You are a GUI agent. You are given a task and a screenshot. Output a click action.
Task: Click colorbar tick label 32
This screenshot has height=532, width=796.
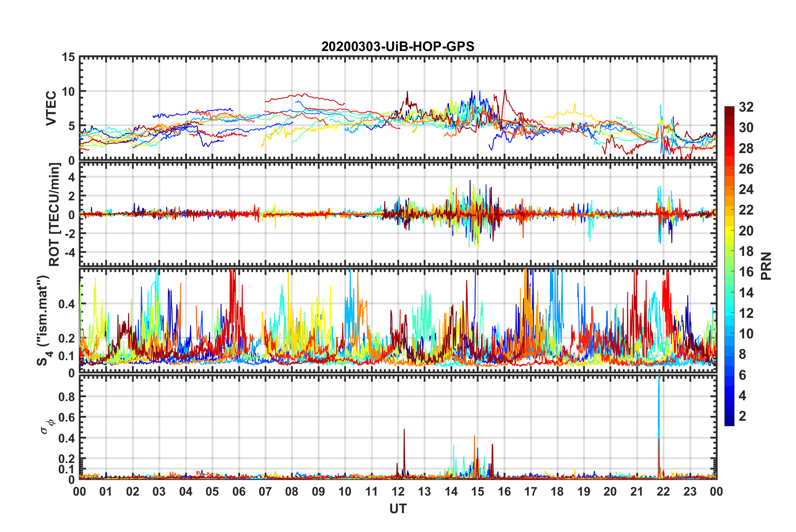pos(746,107)
